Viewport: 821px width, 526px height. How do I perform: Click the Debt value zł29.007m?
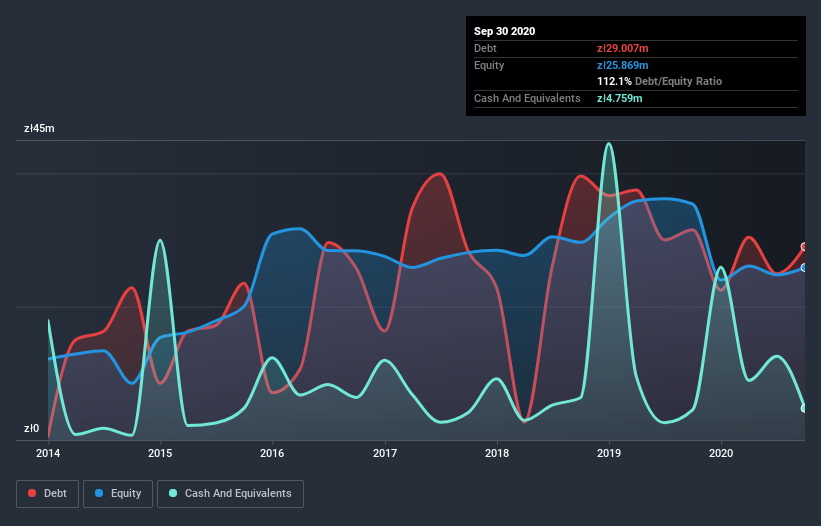[x=623, y=48]
